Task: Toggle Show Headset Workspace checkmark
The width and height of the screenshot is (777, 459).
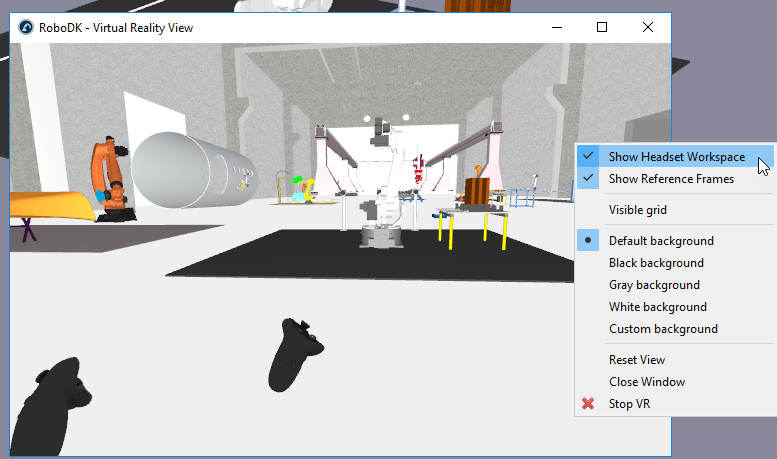Action: click(676, 157)
